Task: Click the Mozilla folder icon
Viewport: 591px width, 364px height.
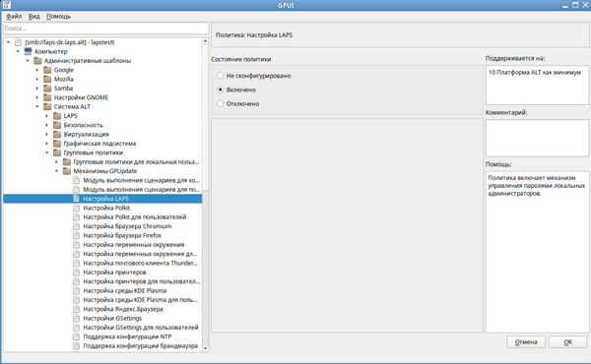Action: [x=47, y=79]
